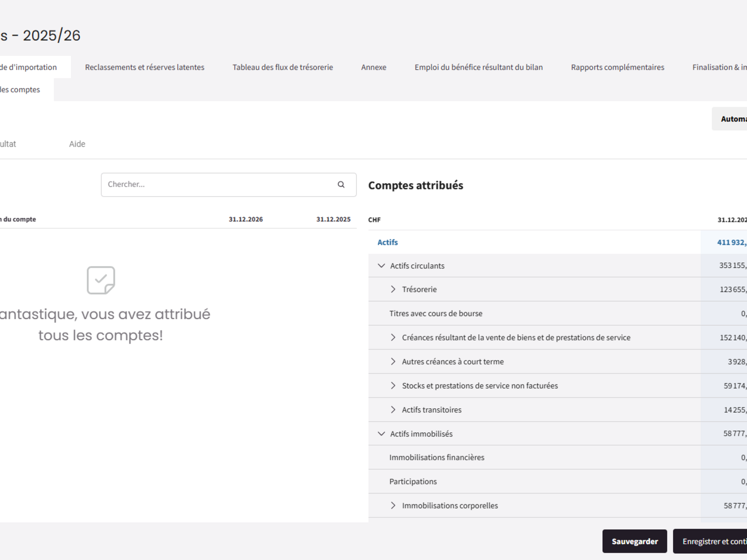This screenshot has height=560, width=747.
Task: Click the checkmark note icon
Action: (101, 280)
